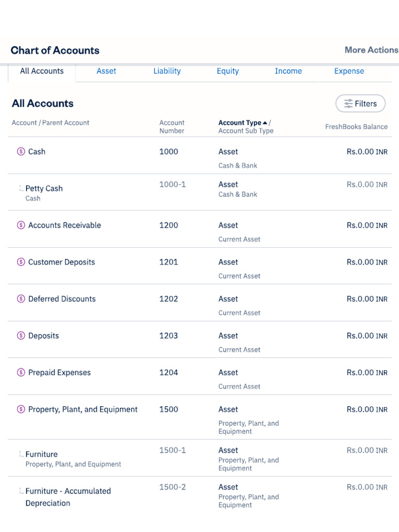399x532 pixels.
Task: Open the Equity tab
Action: click(x=228, y=71)
